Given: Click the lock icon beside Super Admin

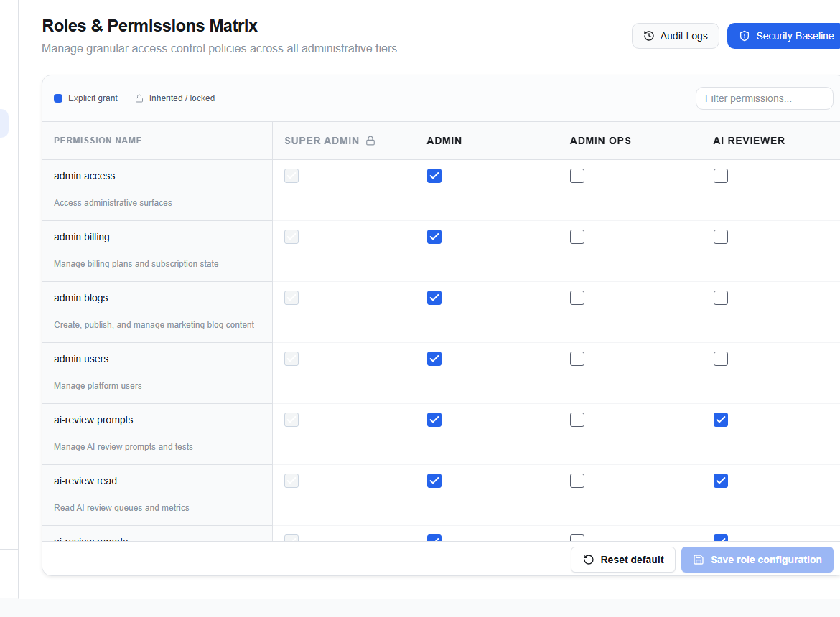Looking at the screenshot, I should coord(370,141).
